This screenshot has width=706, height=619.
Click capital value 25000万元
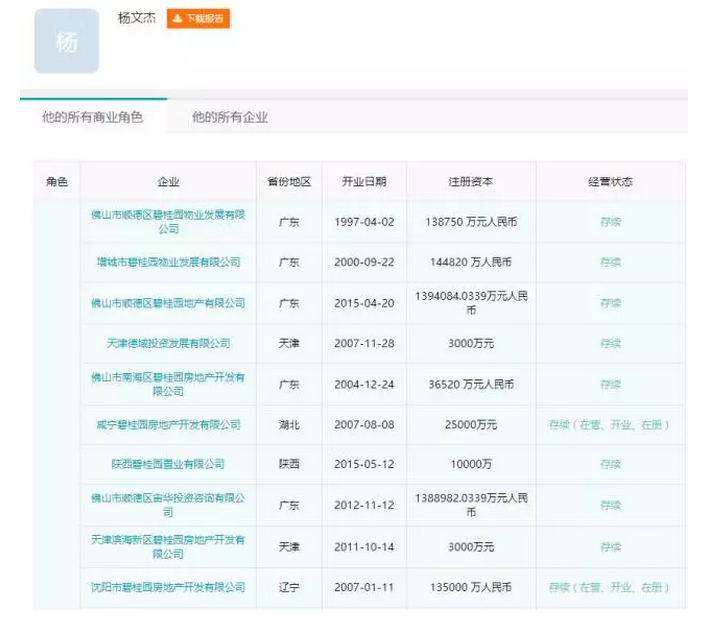[471, 425]
